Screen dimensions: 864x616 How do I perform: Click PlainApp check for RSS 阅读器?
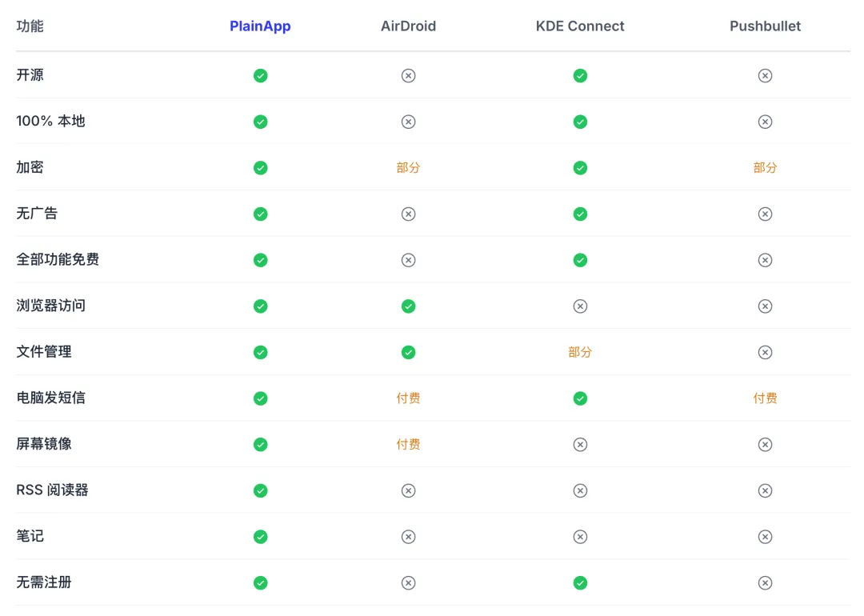[x=260, y=490]
